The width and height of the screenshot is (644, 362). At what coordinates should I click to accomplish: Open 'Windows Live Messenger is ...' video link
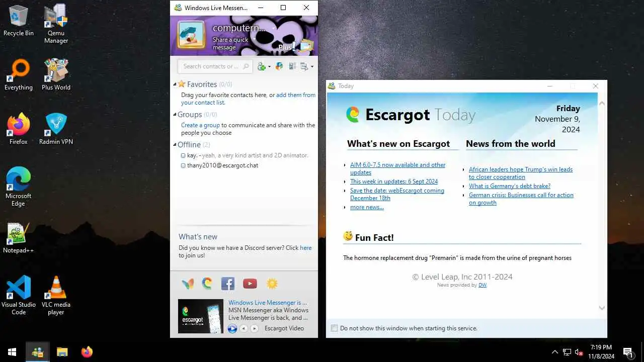pos(268,303)
